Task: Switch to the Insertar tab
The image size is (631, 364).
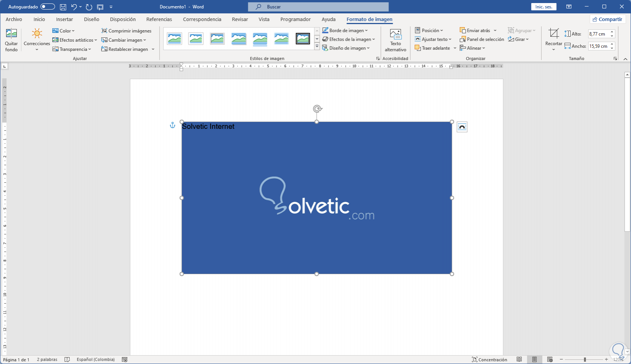Action: pyautogui.click(x=64, y=19)
